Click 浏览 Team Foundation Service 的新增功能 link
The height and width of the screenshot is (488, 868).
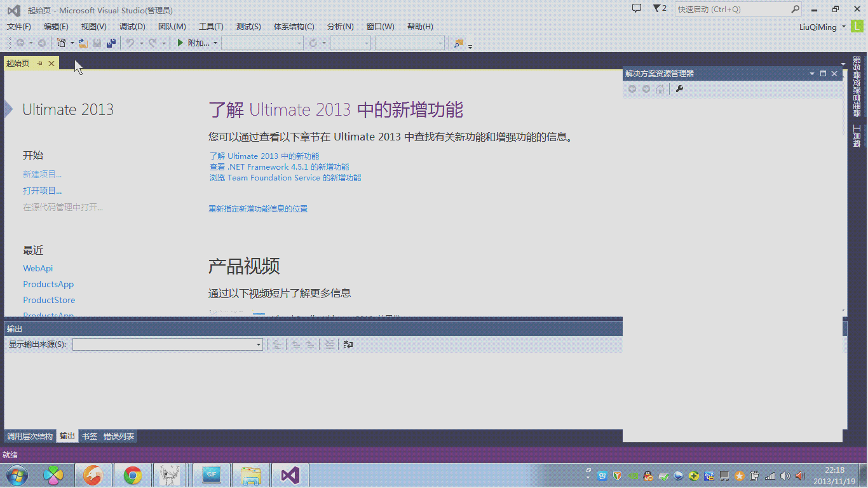285,178
